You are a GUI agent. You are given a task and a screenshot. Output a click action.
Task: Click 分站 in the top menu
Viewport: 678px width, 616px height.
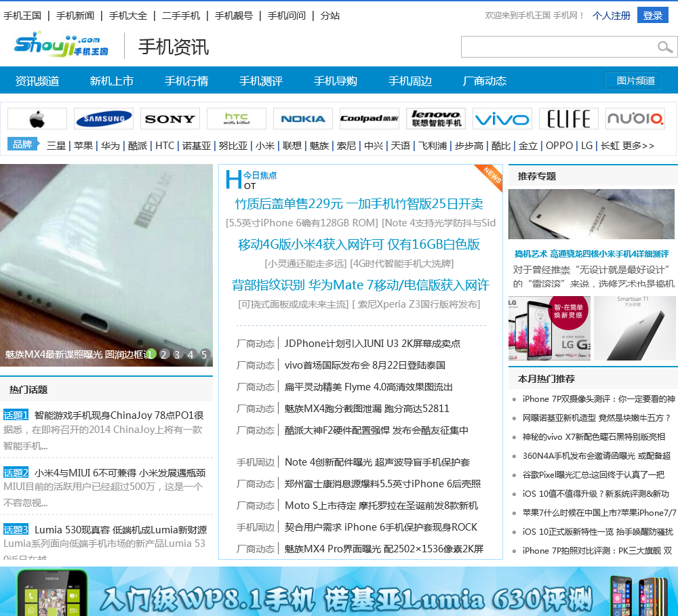pyautogui.click(x=330, y=16)
